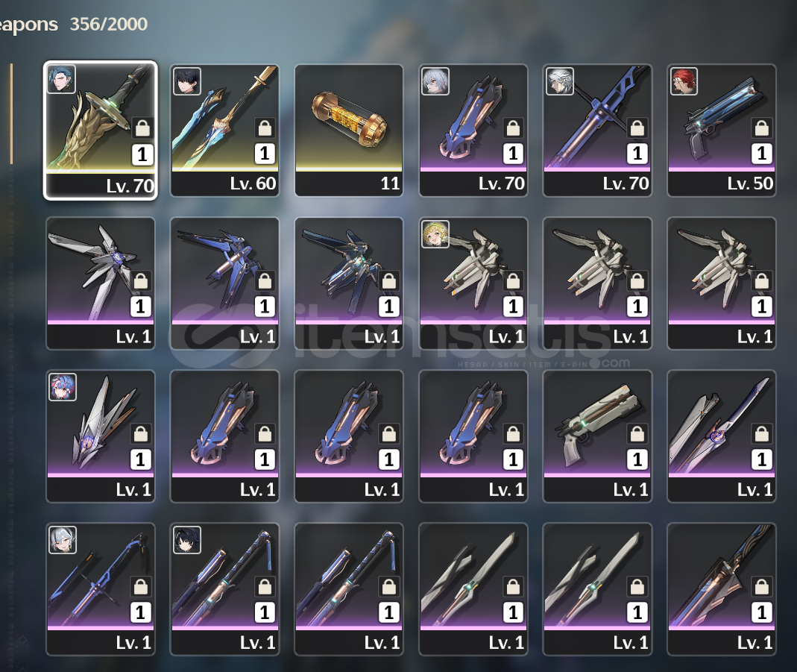Click pink-blue haired portrait on third-row rectifier
Viewport: 797px width, 672px height.
[x=63, y=387]
